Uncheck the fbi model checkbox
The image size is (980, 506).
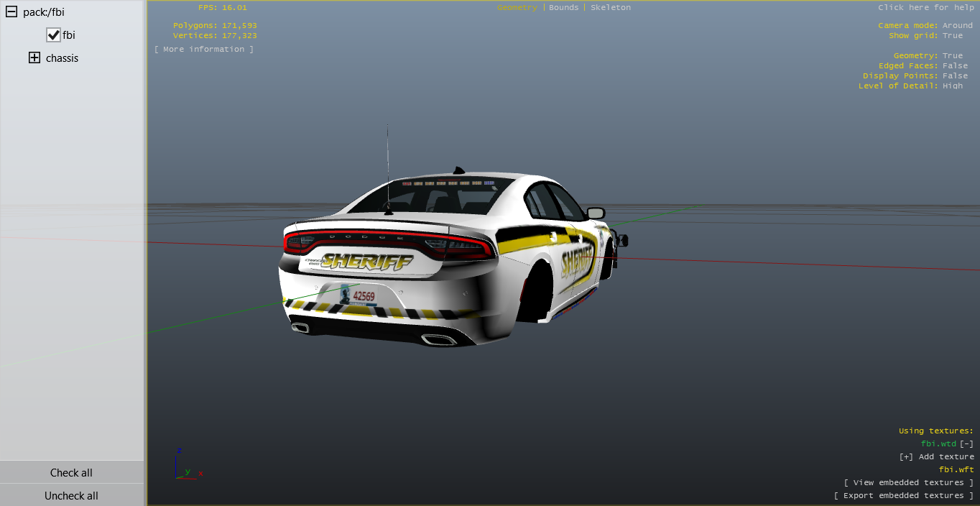[53, 35]
